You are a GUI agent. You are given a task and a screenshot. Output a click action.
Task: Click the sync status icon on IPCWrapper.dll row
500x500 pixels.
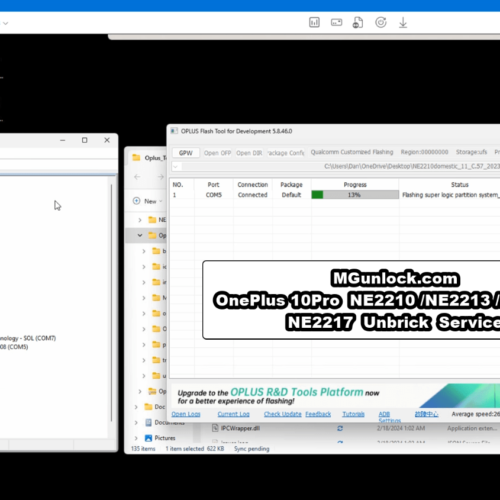click(340, 428)
